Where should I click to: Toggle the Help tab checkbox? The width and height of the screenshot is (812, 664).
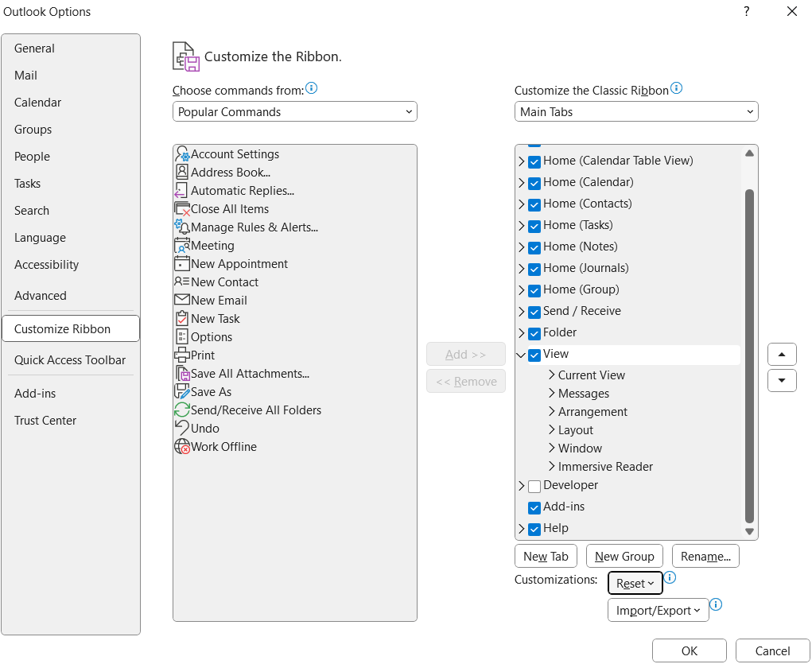click(x=534, y=529)
